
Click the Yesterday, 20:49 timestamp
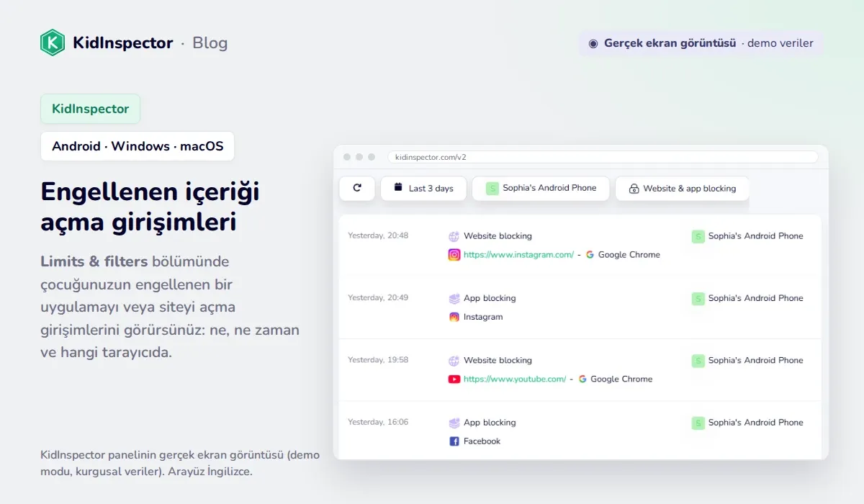pos(378,297)
